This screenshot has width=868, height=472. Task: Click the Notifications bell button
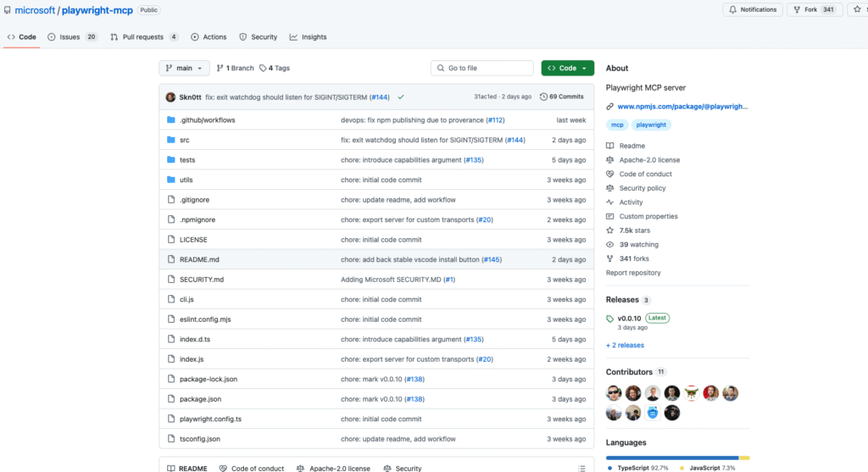[753, 9]
